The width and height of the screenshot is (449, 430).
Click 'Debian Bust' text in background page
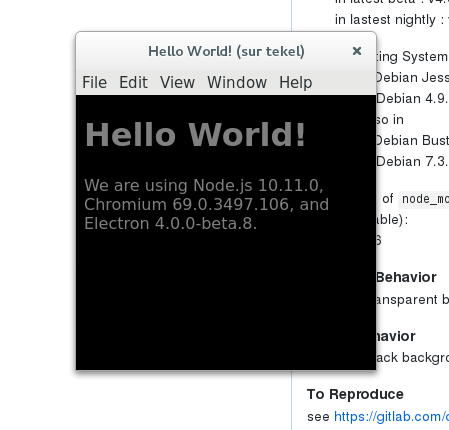[x=413, y=140]
